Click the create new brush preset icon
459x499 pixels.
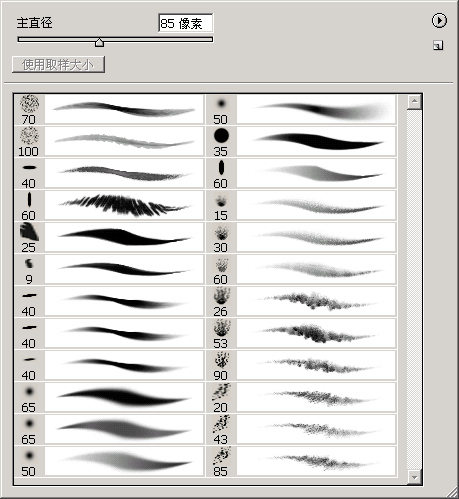point(438,45)
